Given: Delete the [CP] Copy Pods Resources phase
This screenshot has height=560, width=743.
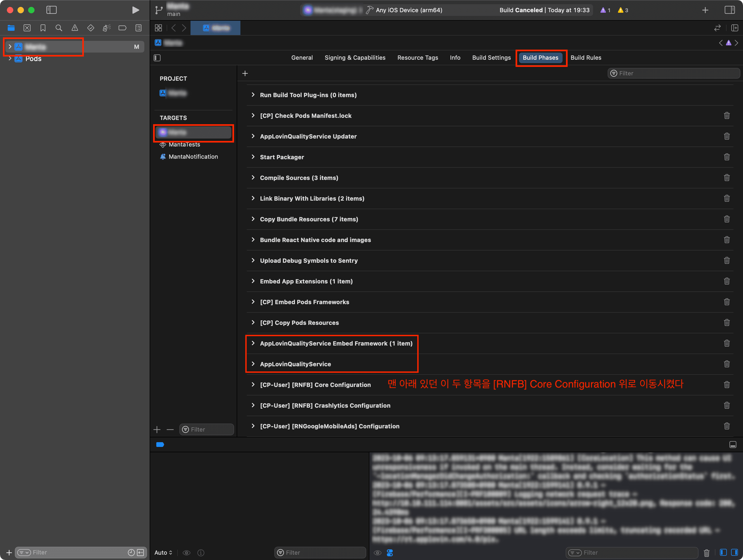Looking at the screenshot, I should 727,322.
